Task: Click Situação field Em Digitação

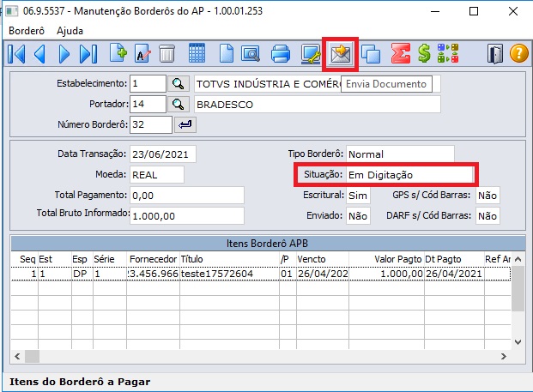Action: point(410,175)
